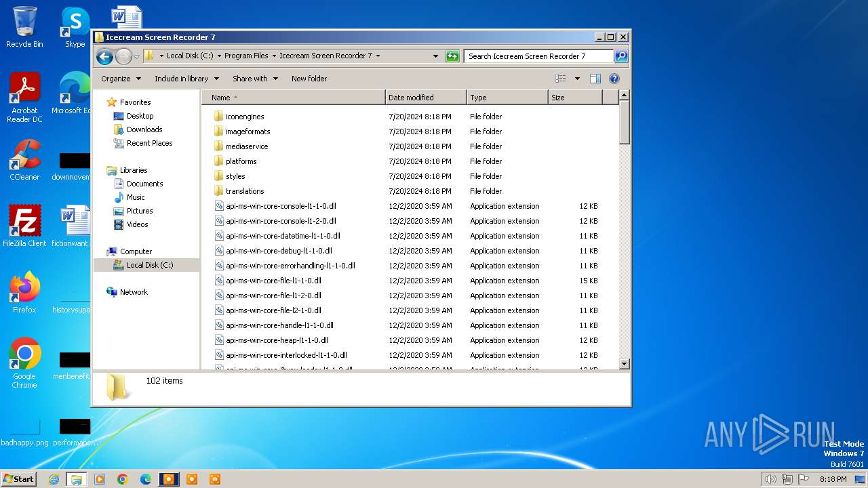Select Network in the navigation pane

[134, 292]
